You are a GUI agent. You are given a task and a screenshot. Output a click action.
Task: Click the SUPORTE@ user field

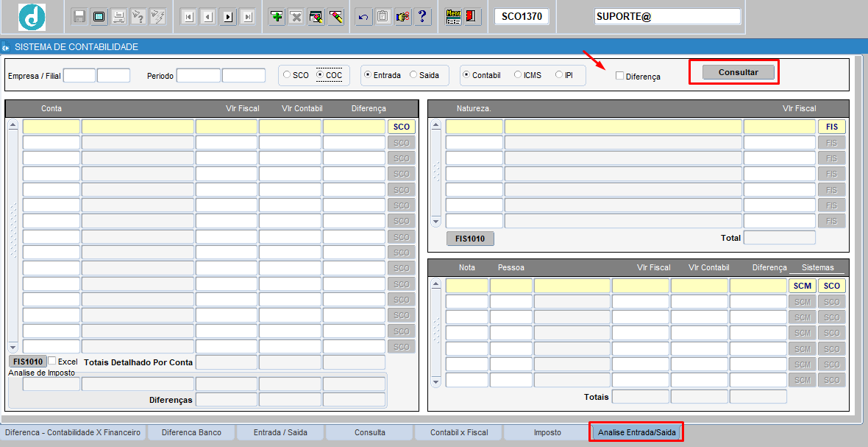[x=668, y=17]
